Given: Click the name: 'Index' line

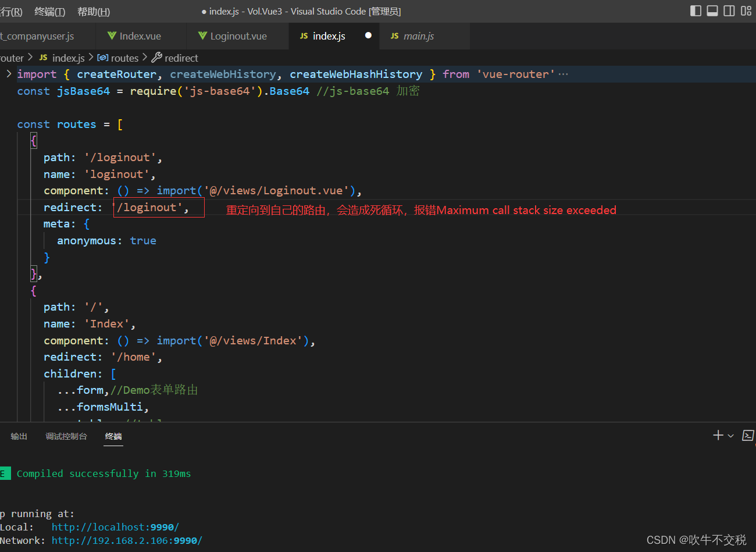Looking at the screenshot, I should tap(90, 324).
